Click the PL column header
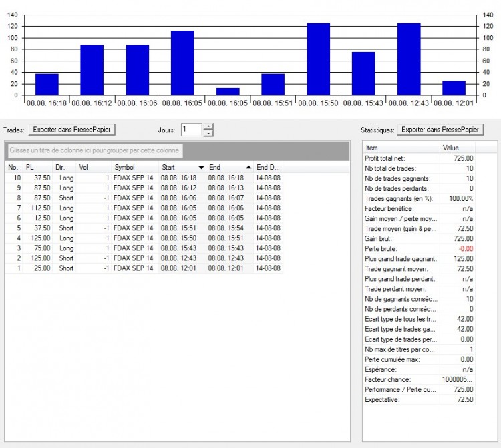501x448 pixels. pos(37,168)
